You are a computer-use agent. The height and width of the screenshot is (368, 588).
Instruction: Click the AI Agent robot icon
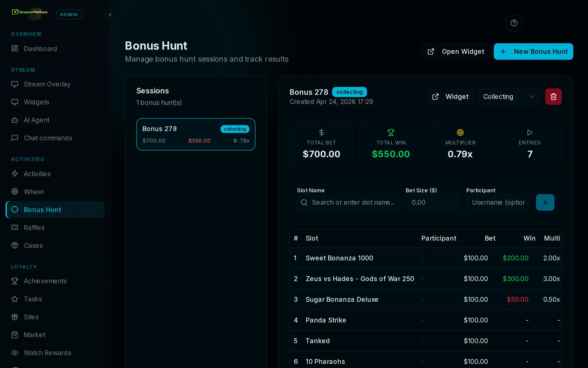click(x=15, y=120)
